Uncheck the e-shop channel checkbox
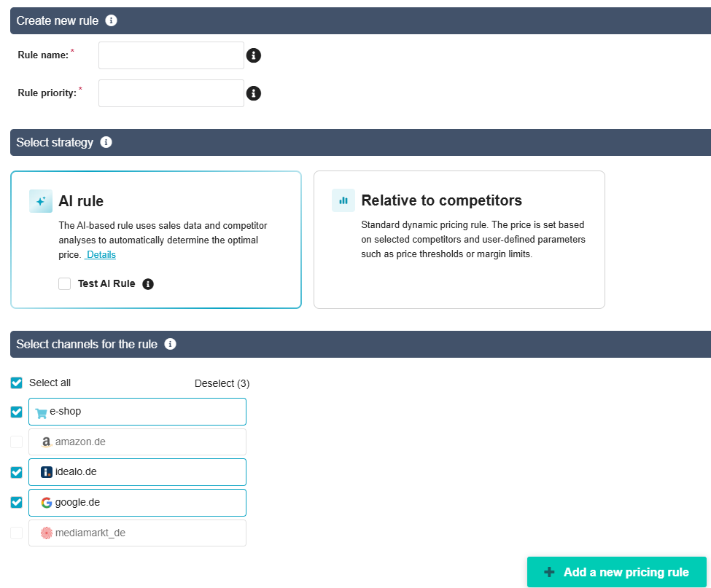 click(17, 412)
